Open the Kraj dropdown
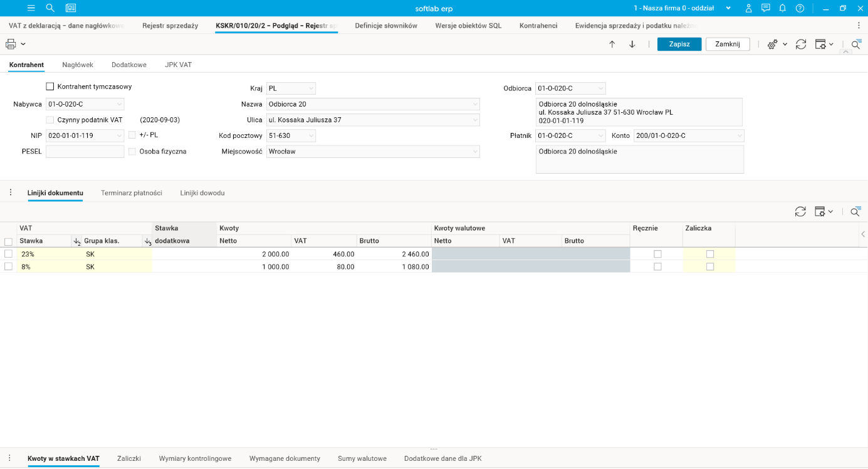Image resolution: width=868 pixels, height=469 pixels. [311, 88]
